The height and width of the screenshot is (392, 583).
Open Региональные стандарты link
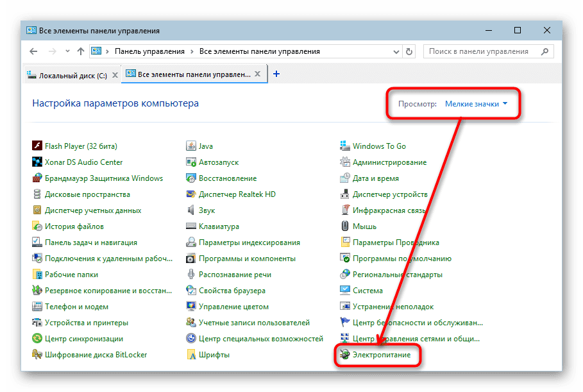tap(398, 275)
